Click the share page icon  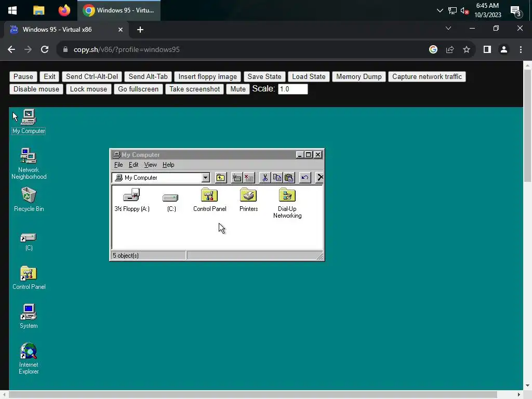[x=450, y=49]
